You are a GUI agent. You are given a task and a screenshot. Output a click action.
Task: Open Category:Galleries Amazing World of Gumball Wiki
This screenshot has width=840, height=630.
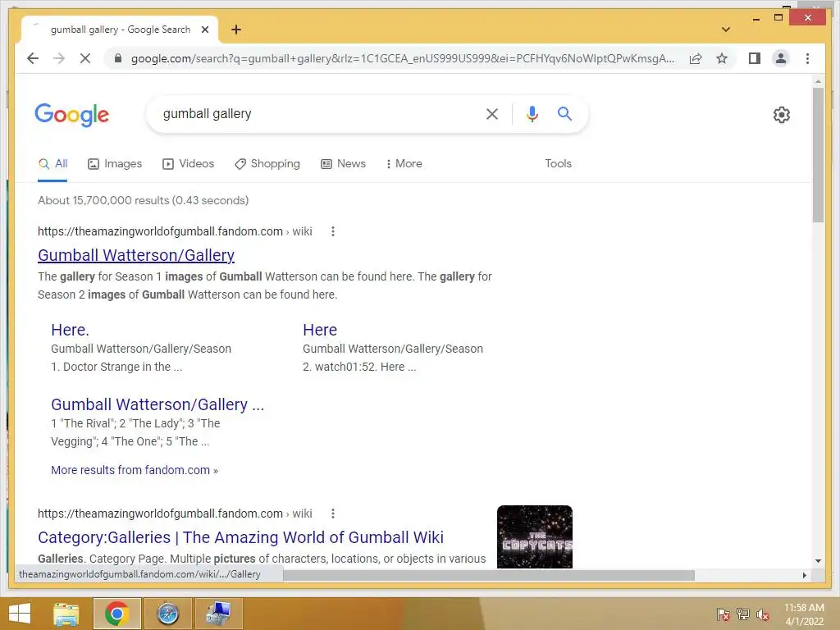(240, 537)
